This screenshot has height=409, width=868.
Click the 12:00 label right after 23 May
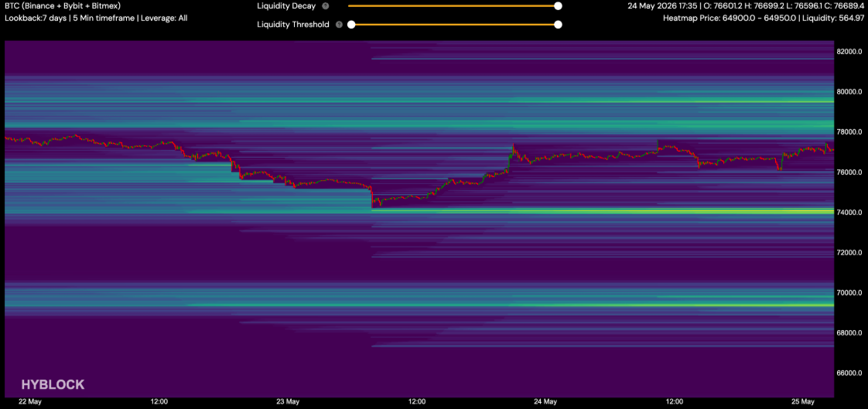click(417, 401)
